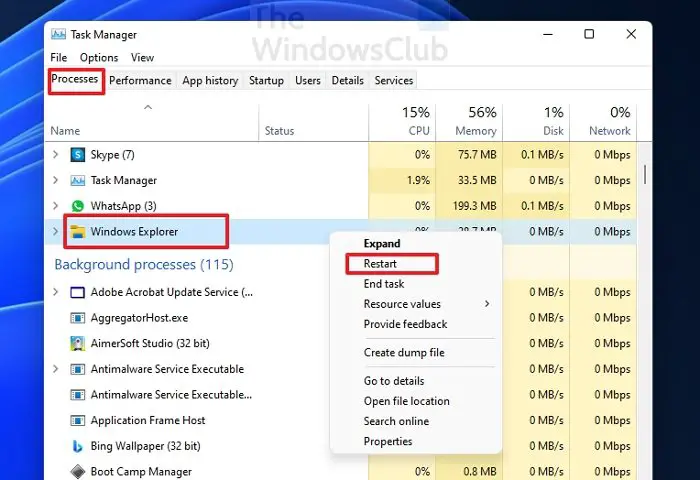Select the AimerSoft Studio (32 bit) row
The width and height of the screenshot is (700, 480).
150,343
